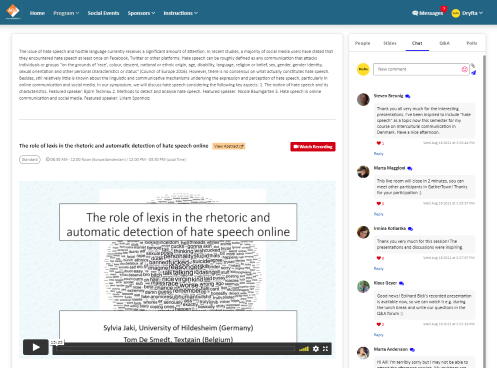The image size is (497, 368).
Task: Click the chat panel scrollbar
Action: pyautogui.click(x=484, y=211)
